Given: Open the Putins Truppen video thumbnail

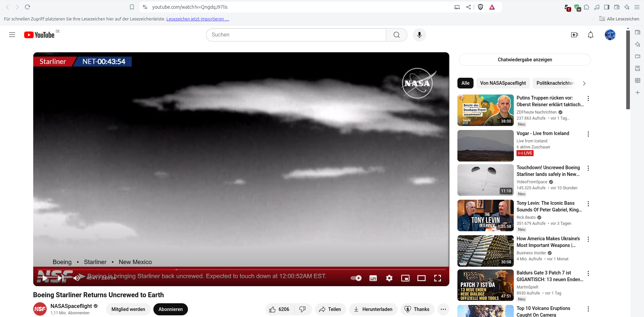Looking at the screenshot, I should [486, 110].
